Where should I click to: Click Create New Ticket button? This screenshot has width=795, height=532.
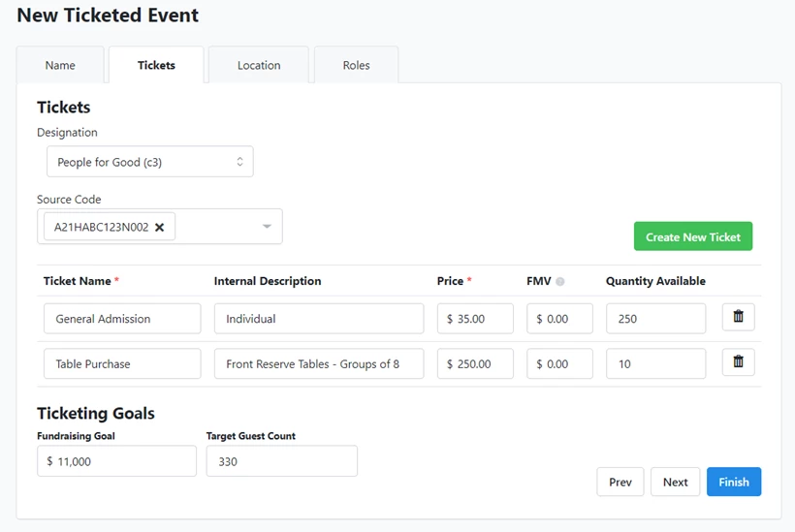pyautogui.click(x=693, y=236)
